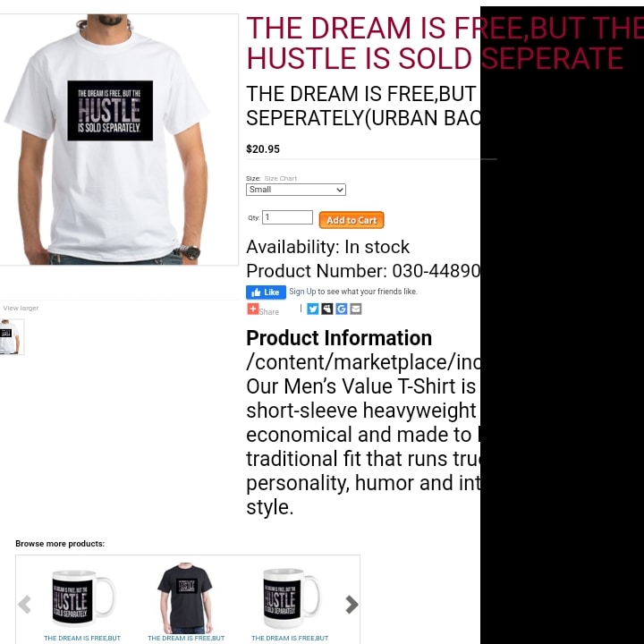
Task: Share the product on Twitter
Action: coord(312,309)
